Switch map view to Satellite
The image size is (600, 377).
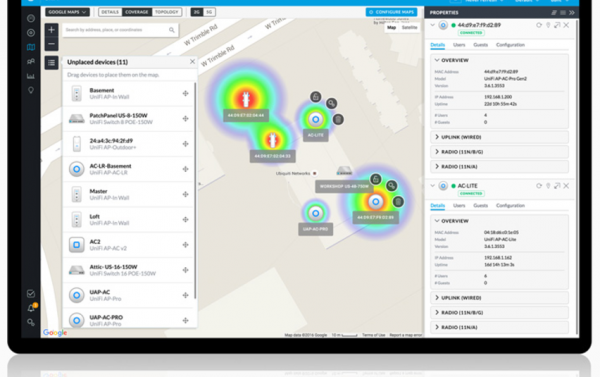click(x=409, y=28)
